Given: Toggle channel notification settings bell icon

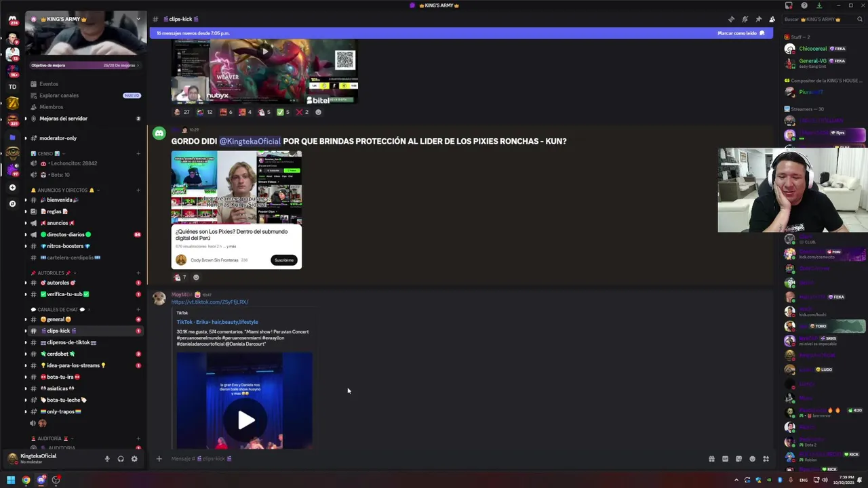Looking at the screenshot, I should (745, 19).
